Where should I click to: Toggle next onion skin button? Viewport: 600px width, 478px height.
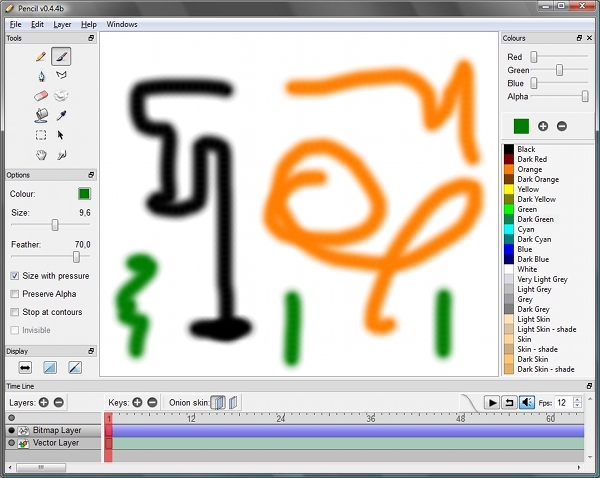(233, 402)
